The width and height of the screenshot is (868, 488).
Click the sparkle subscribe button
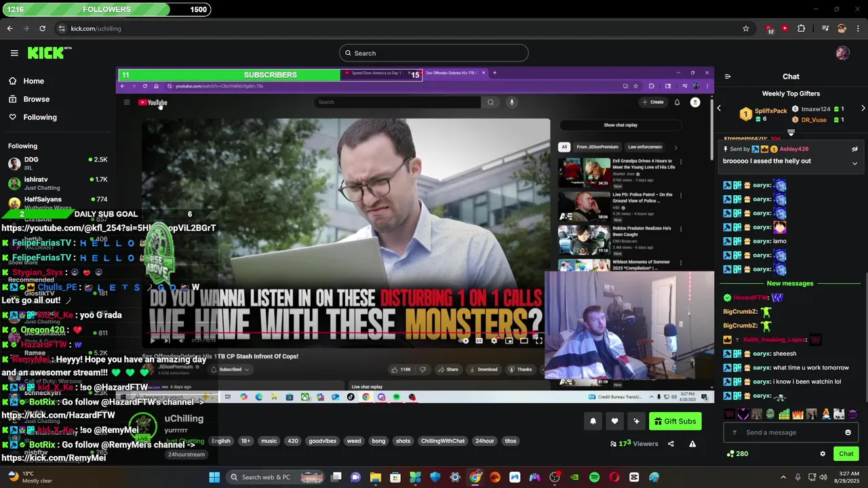point(636,421)
